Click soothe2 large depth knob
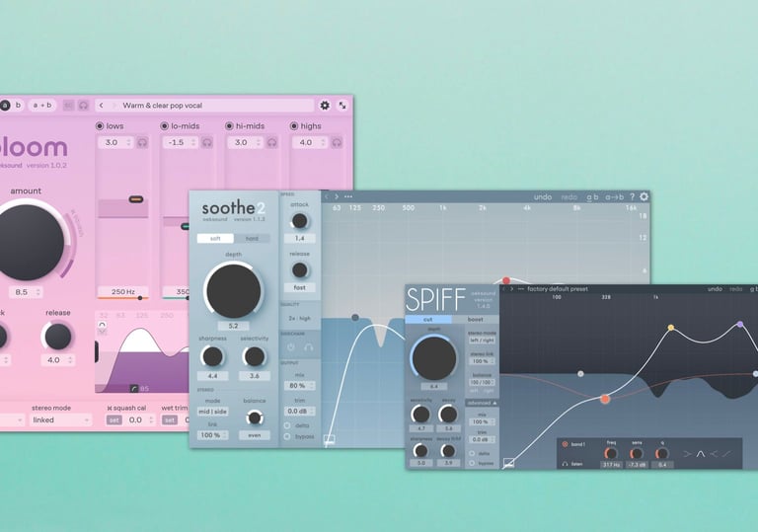758x532 pixels. (x=234, y=290)
